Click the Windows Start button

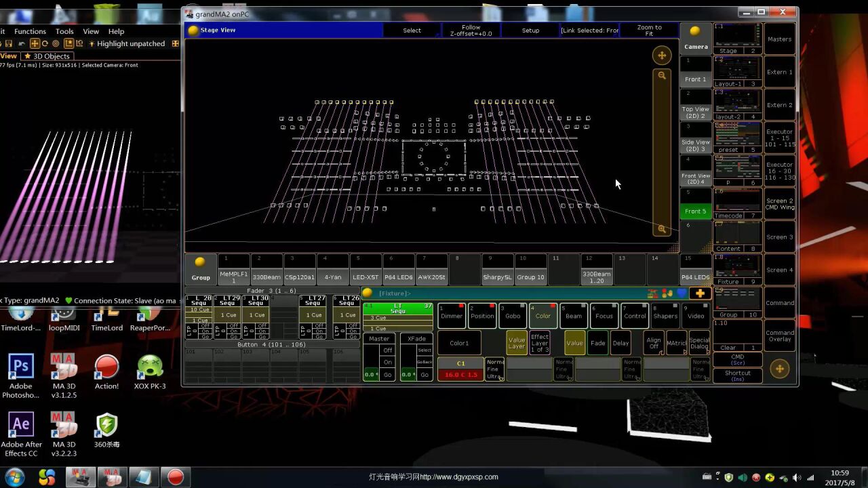point(14,476)
